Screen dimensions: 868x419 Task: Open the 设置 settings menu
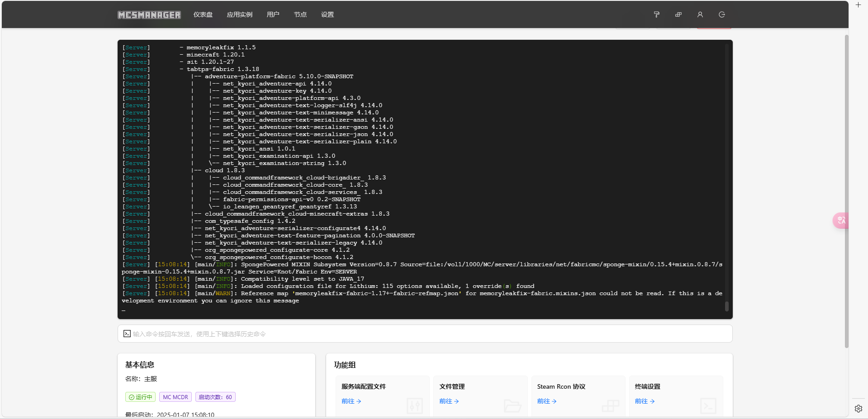point(327,14)
